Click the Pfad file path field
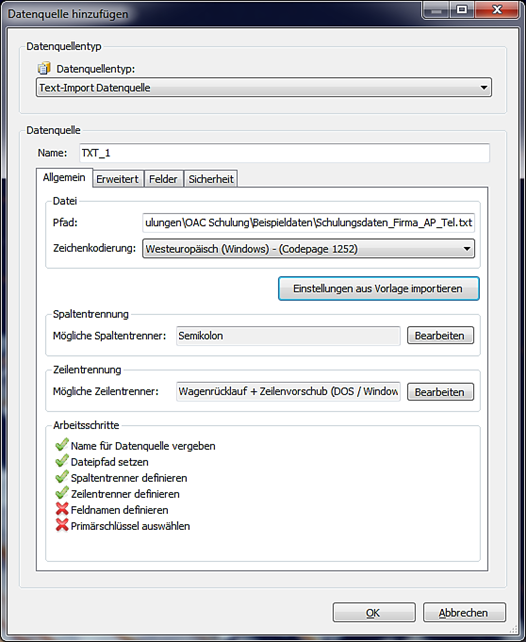This screenshot has height=642, width=526. 308,223
